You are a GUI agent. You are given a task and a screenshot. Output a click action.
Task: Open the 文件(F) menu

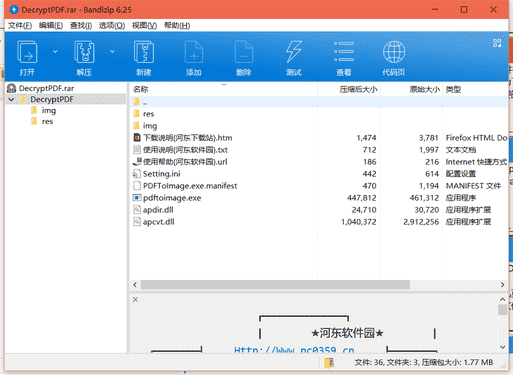[x=20, y=26]
